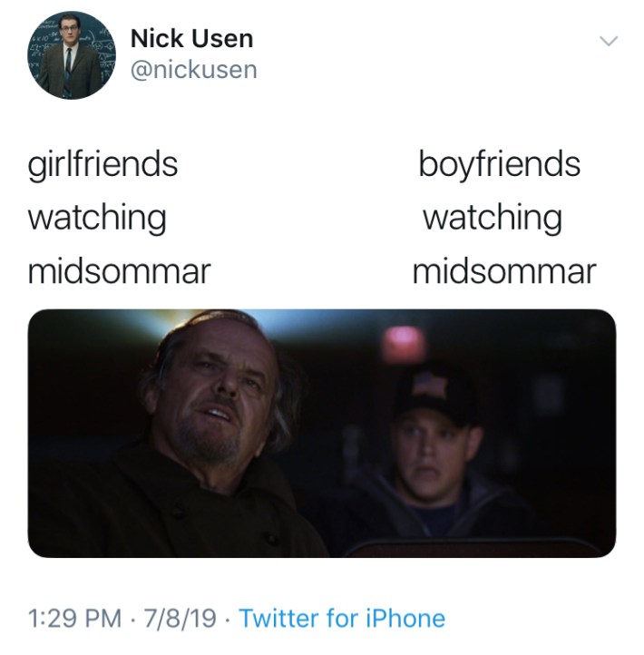Open the attached tweet image
This screenshot has width=644, height=655.
(x=322, y=433)
